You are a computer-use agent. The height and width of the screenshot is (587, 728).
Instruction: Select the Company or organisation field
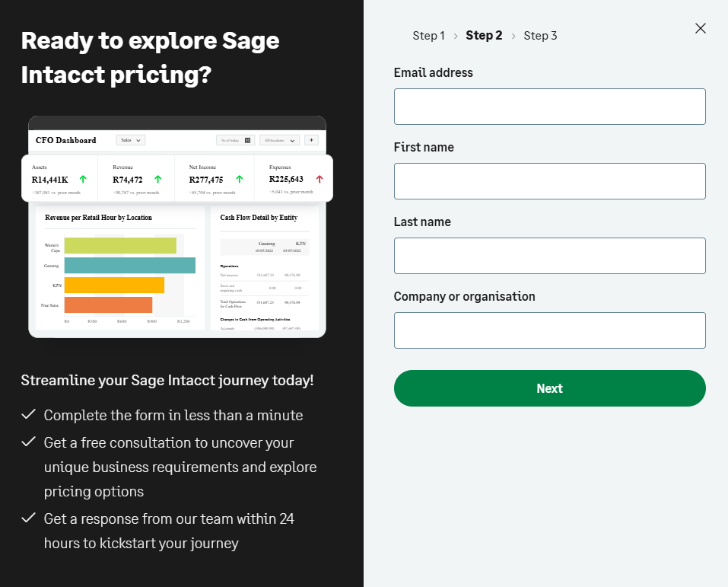tap(550, 330)
